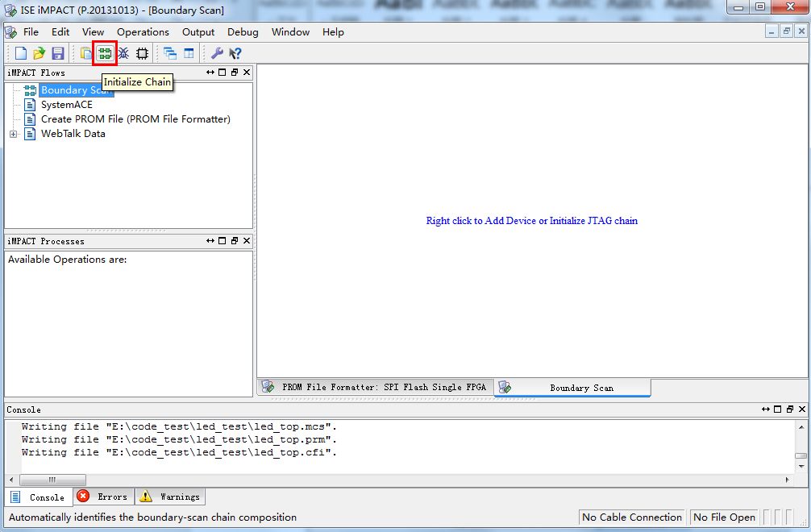
Task: Click the 'No File Open' status field
Action: tap(724, 517)
